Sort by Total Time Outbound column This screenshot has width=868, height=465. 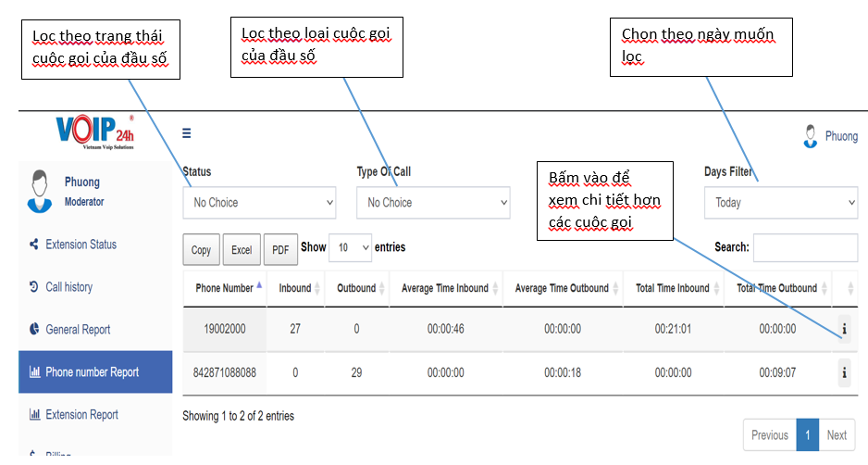[777, 288]
